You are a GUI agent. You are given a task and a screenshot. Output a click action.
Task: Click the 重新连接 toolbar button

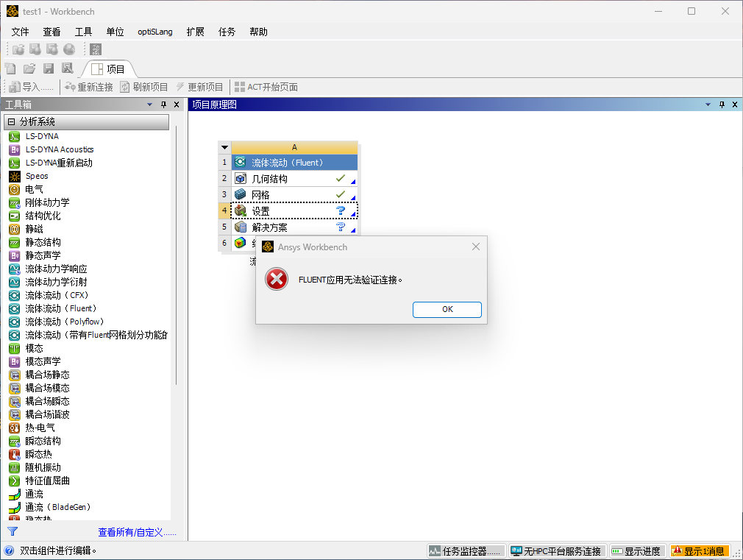pyautogui.click(x=89, y=87)
